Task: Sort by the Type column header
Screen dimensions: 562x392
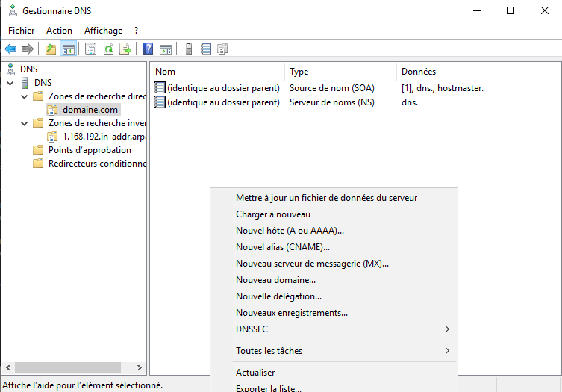Action: coord(341,72)
